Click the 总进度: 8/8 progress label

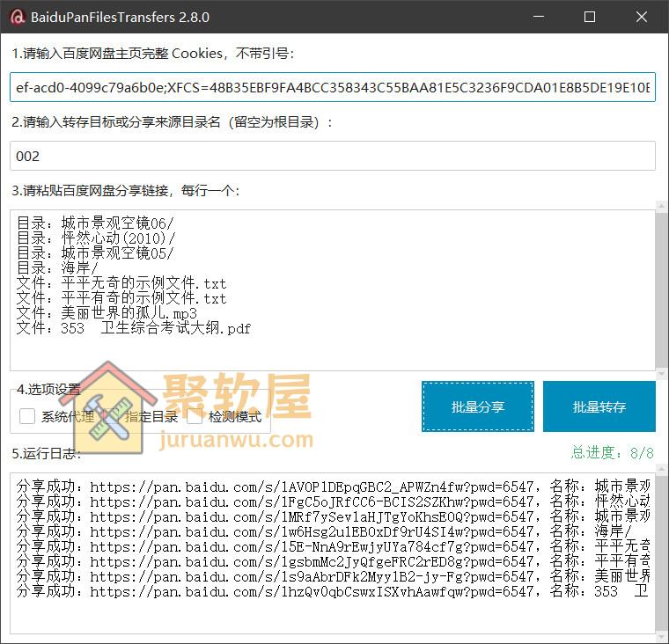click(x=613, y=452)
